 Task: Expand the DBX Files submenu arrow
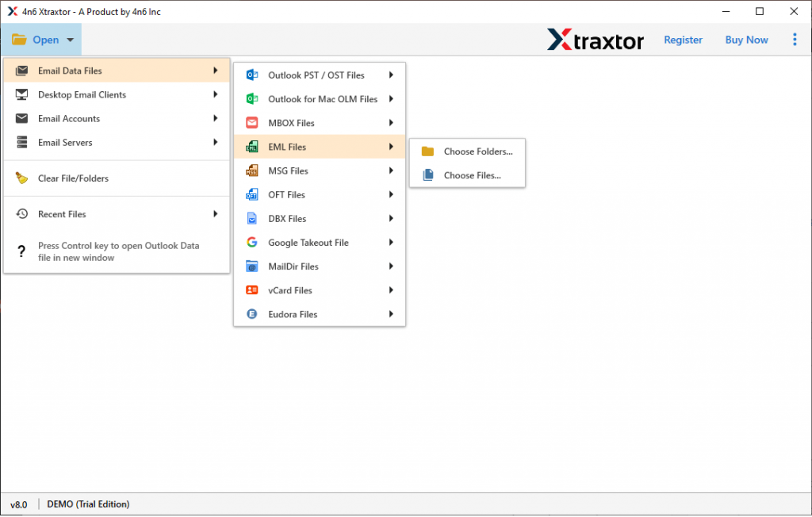389,218
